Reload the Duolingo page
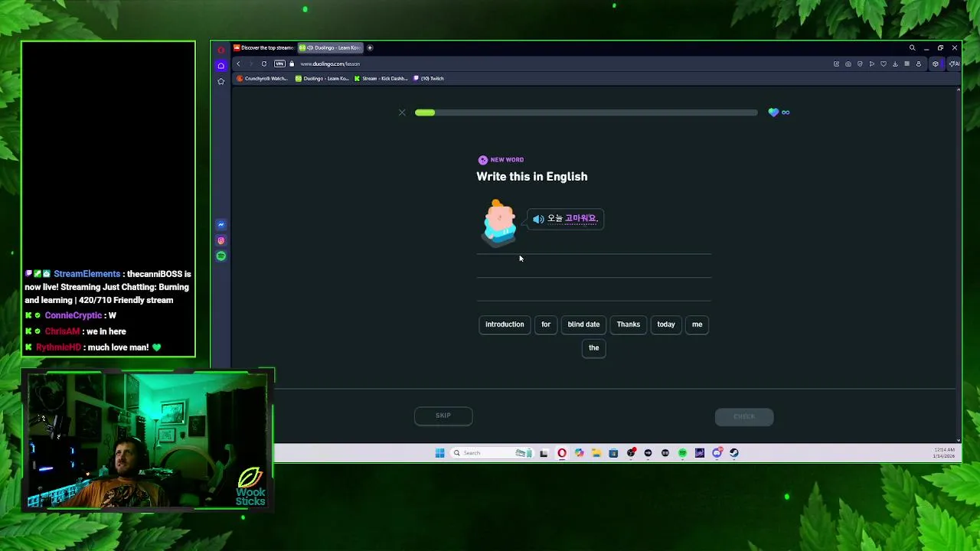Screen dimensions: 980x551 (x=264, y=64)
